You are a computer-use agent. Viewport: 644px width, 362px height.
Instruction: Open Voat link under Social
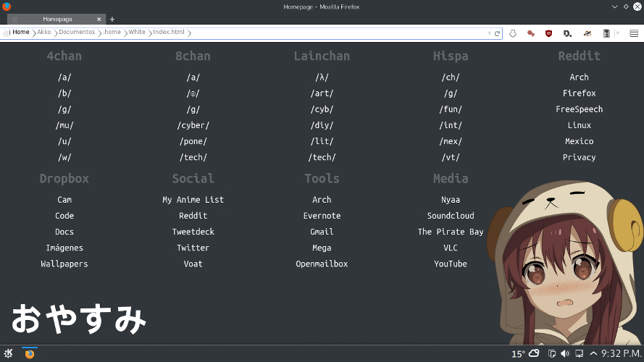tap(193, 264)
